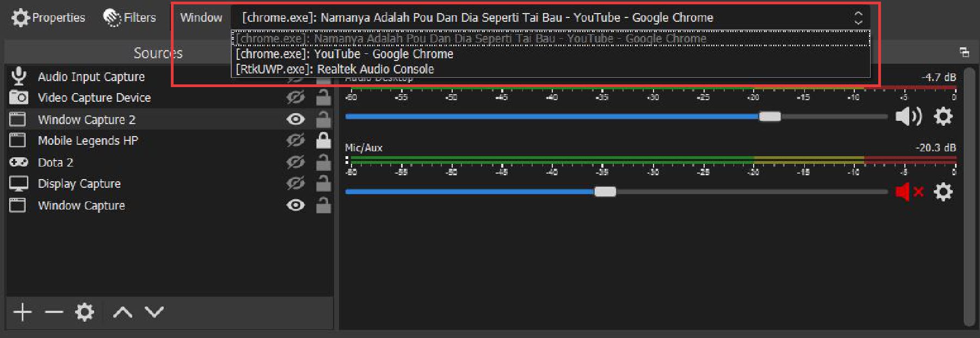The width and height of the screenshot is (980, 338).
Task: Lock the Dota 2 source
Action: 324,162
